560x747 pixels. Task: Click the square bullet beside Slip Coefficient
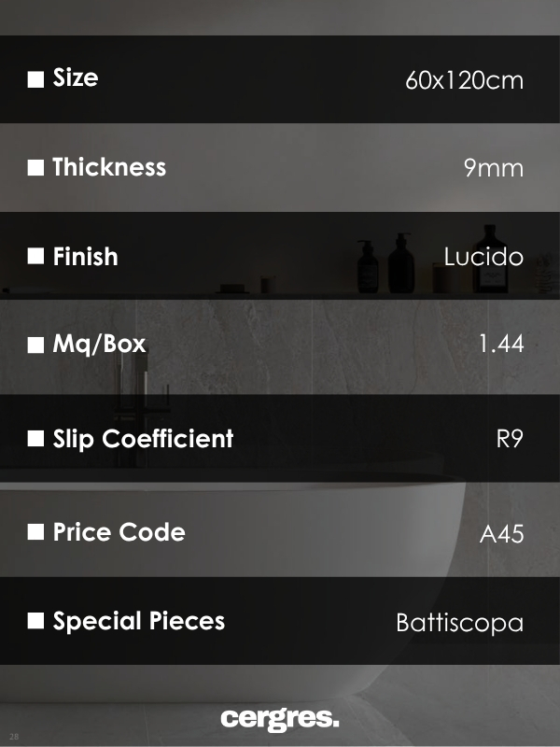point(35,439)
